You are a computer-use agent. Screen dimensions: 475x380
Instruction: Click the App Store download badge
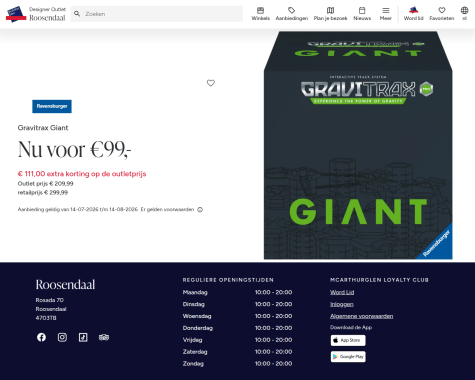(x=348, y=340)
